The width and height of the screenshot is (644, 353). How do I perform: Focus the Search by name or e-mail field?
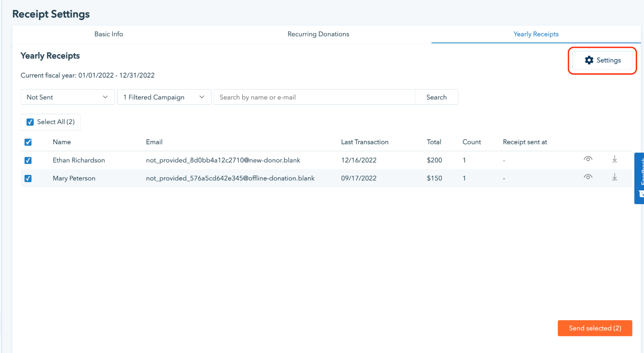click(x=314, y=97)
